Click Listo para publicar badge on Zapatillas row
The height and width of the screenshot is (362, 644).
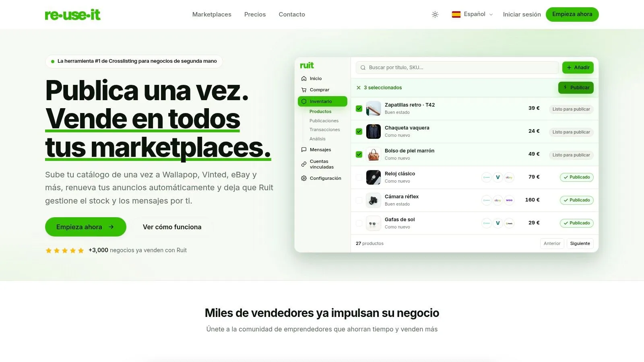(x=571, y=109)
